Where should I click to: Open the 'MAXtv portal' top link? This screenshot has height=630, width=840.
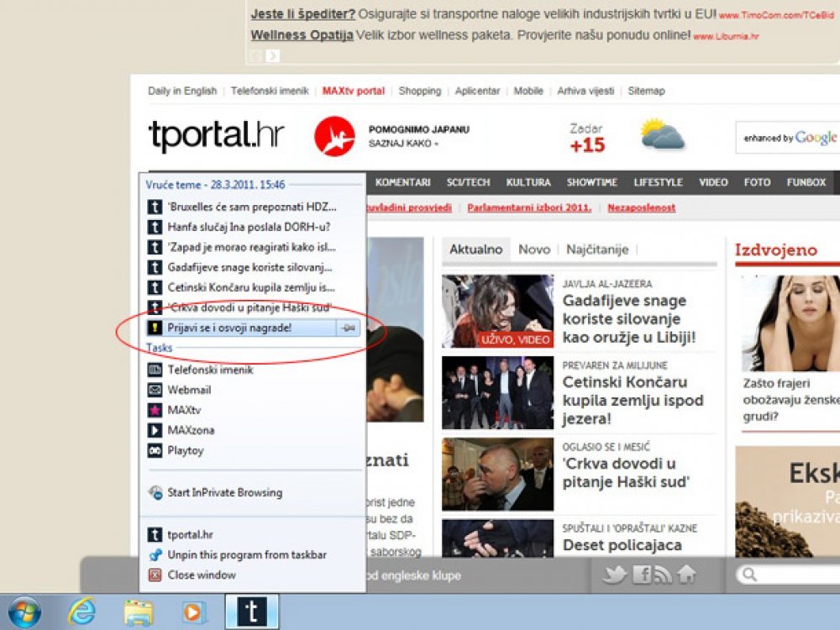pyautogui.click(x=354, y=91)
